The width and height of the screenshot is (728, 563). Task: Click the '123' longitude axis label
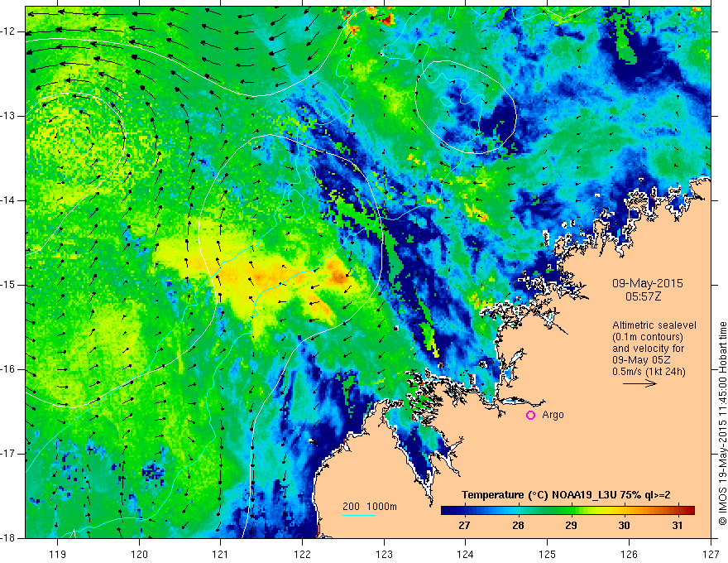384,554
